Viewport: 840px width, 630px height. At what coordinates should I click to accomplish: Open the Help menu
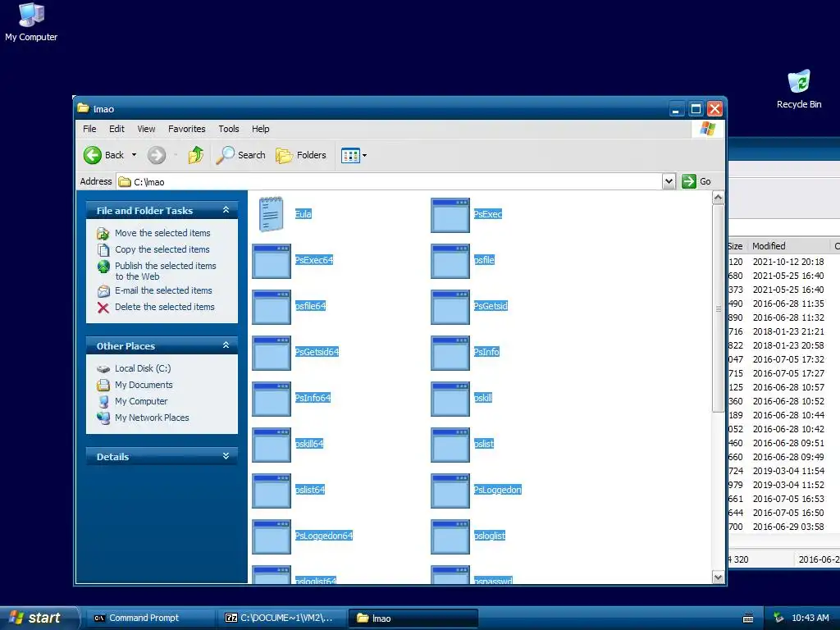(260, 129)
